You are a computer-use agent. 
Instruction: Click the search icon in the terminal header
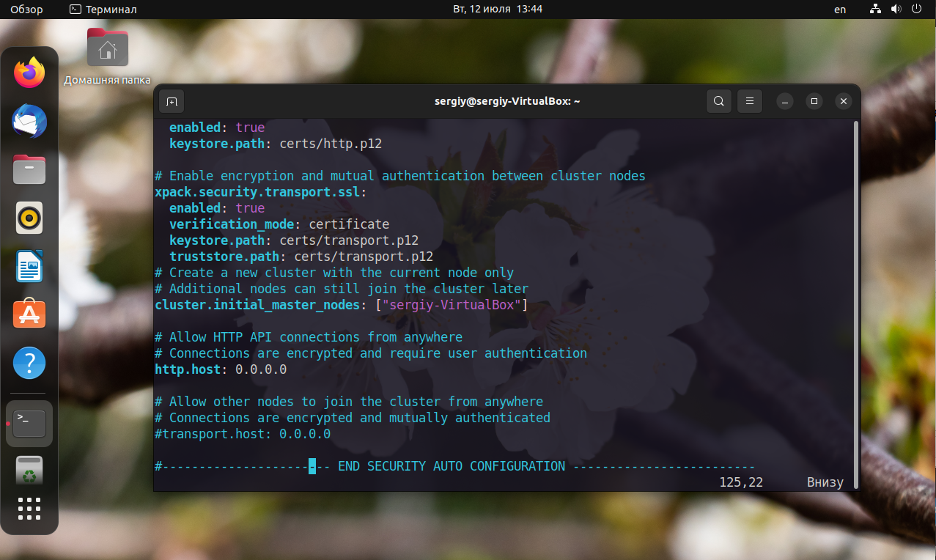(718, 101)
